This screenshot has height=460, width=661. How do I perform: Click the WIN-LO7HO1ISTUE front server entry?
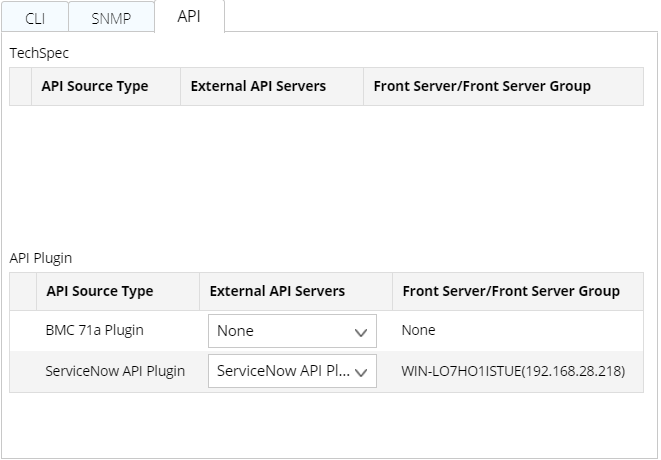(513, 371)
